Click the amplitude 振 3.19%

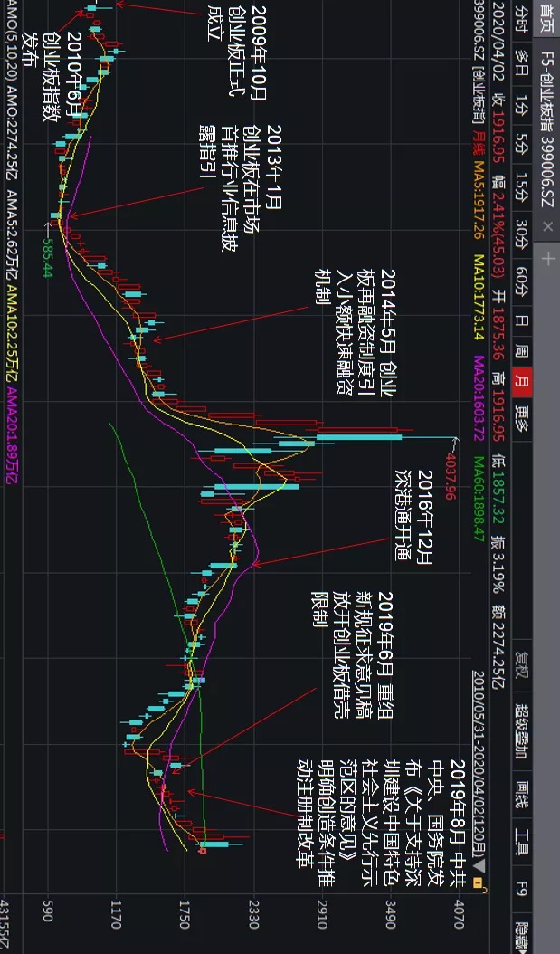[x=499, y=563]
